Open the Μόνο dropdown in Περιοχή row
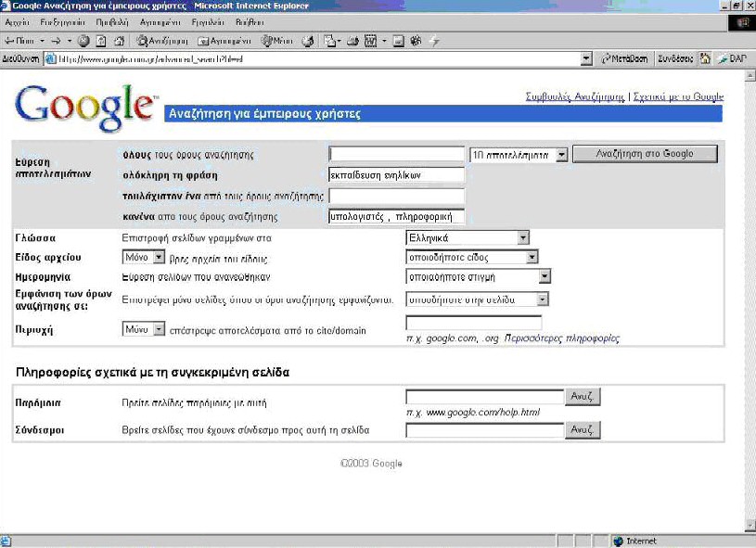 click(x=144, y=330)
